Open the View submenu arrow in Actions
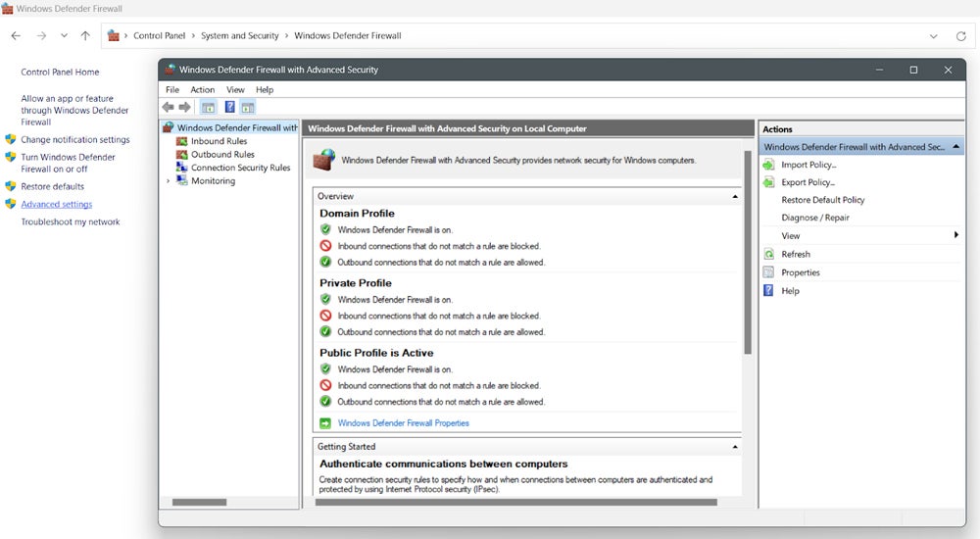The image size is (980, 539). [x=955, y=236]
